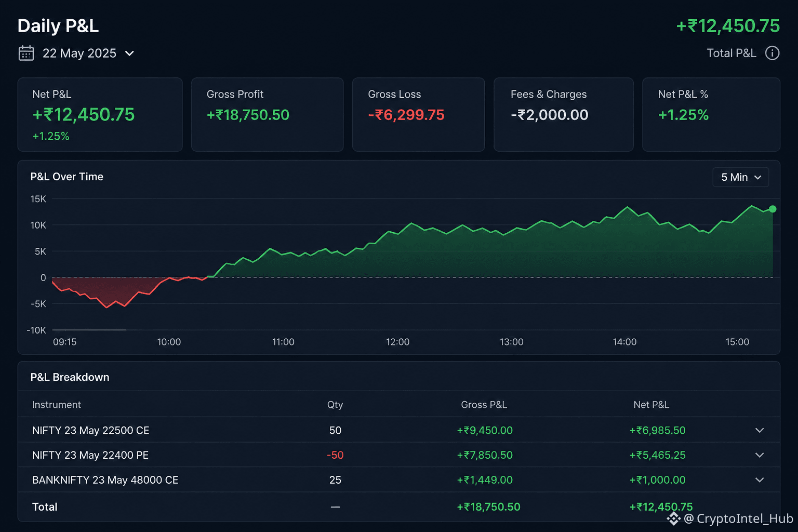Viewport: 798px width, 532px height.
Task: Click the 15K y-axis label
Action: pyautogui.click(x=38, y=199)
